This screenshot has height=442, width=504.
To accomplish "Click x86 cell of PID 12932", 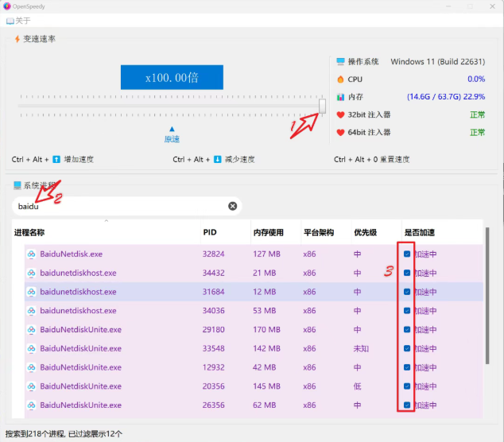I will pos(309,367).
